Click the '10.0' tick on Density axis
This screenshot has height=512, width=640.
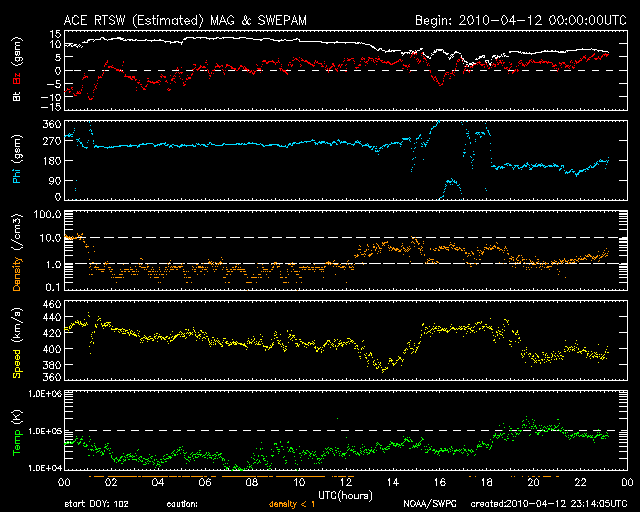50,238
